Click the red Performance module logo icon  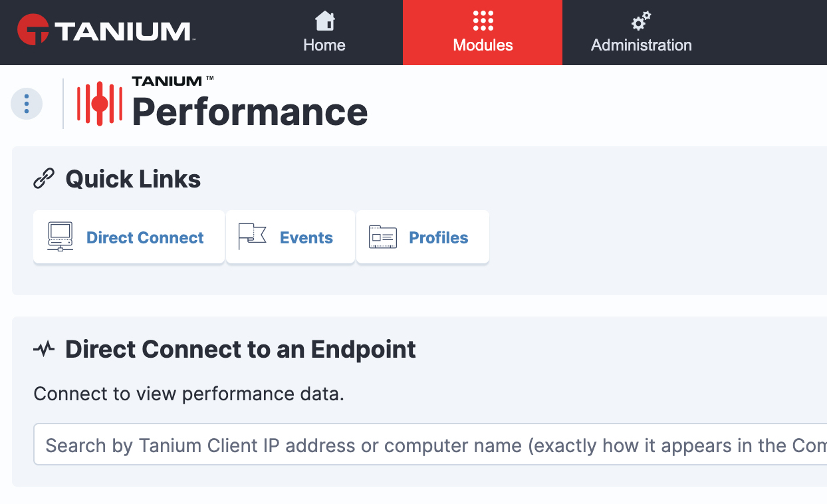(x=100, y=104)
